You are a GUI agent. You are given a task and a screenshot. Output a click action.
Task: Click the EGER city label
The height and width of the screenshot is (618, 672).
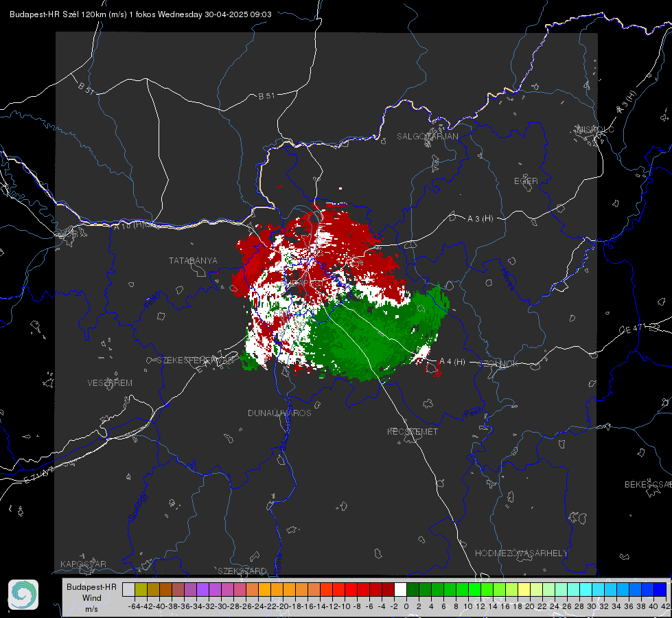point(526,181)
